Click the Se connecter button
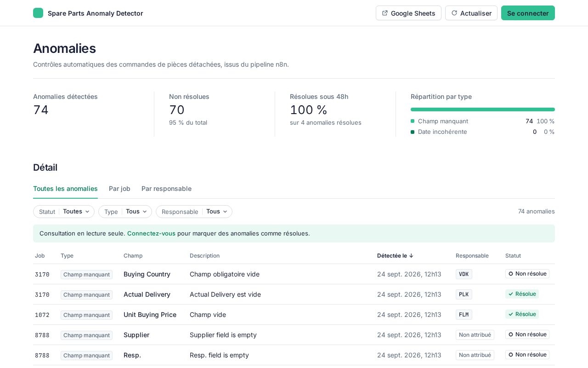The image size is (588, 368). pos(528,13)
